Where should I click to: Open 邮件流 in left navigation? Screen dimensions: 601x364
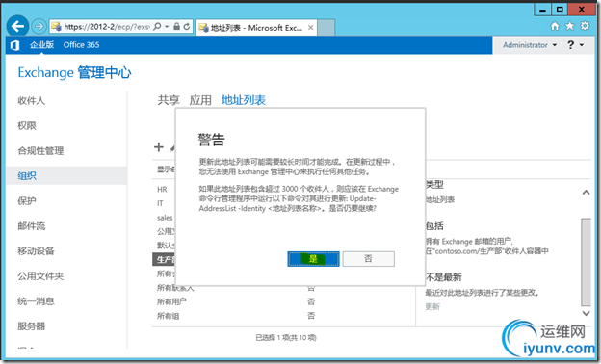pos(32,226)
